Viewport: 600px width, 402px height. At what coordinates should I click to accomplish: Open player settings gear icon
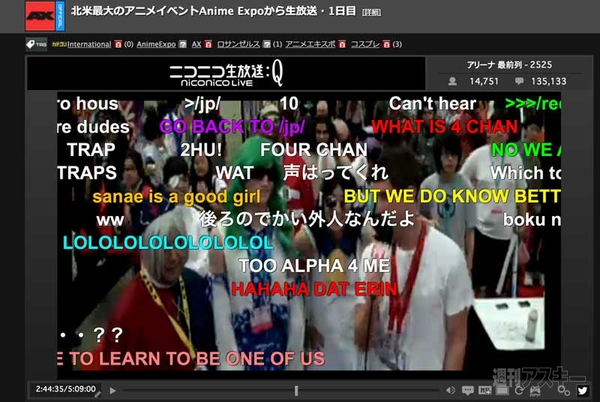coord(563,391)
